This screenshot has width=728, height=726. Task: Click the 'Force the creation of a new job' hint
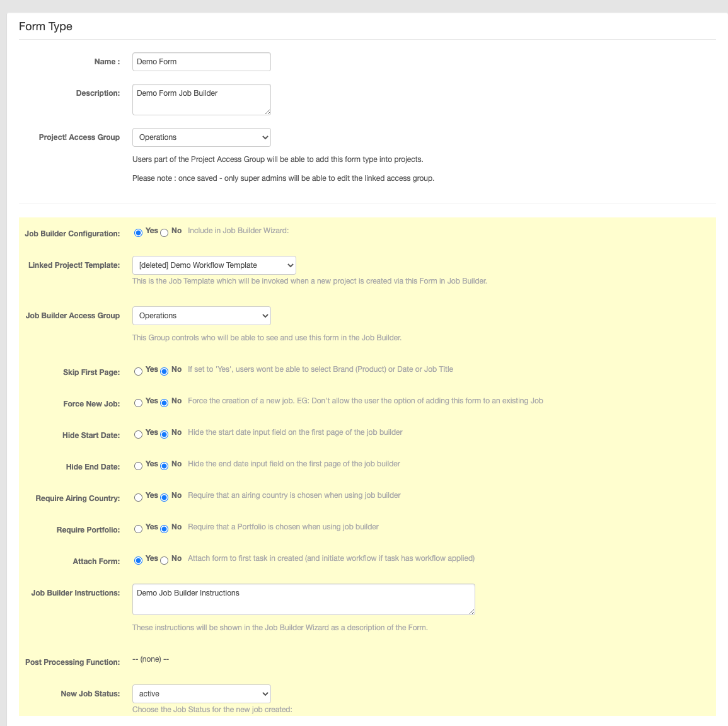366,401
